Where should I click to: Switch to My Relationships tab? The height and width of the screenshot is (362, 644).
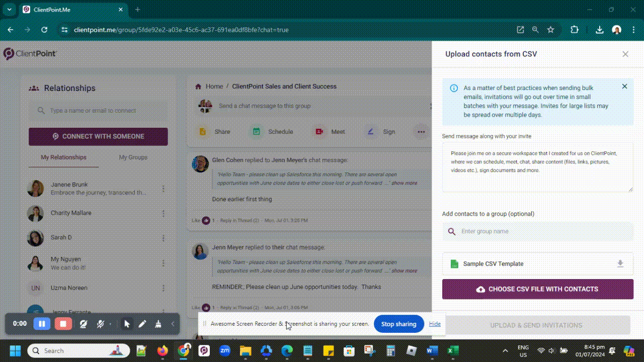point(63,157)
